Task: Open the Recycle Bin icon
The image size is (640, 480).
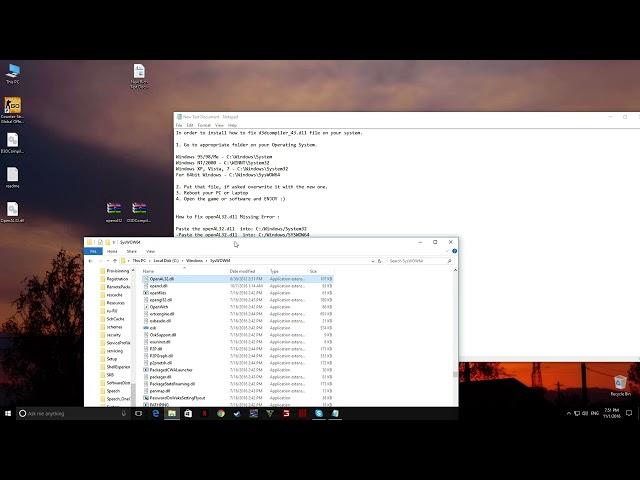Action: [620, 383]
